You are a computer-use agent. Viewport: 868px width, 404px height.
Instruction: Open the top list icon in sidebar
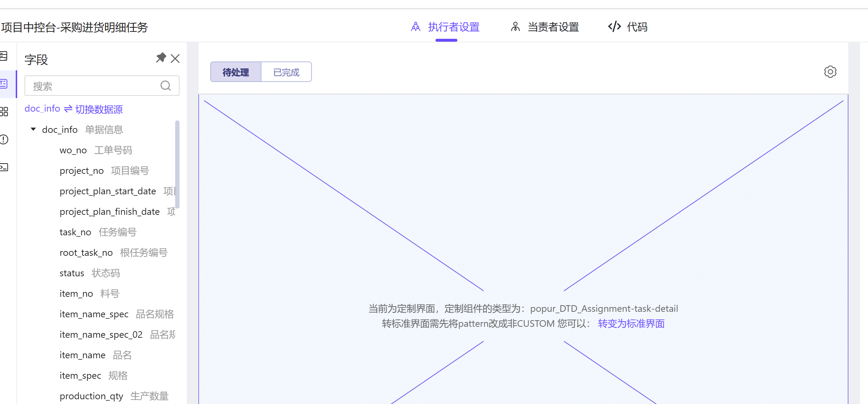[4, 56]
